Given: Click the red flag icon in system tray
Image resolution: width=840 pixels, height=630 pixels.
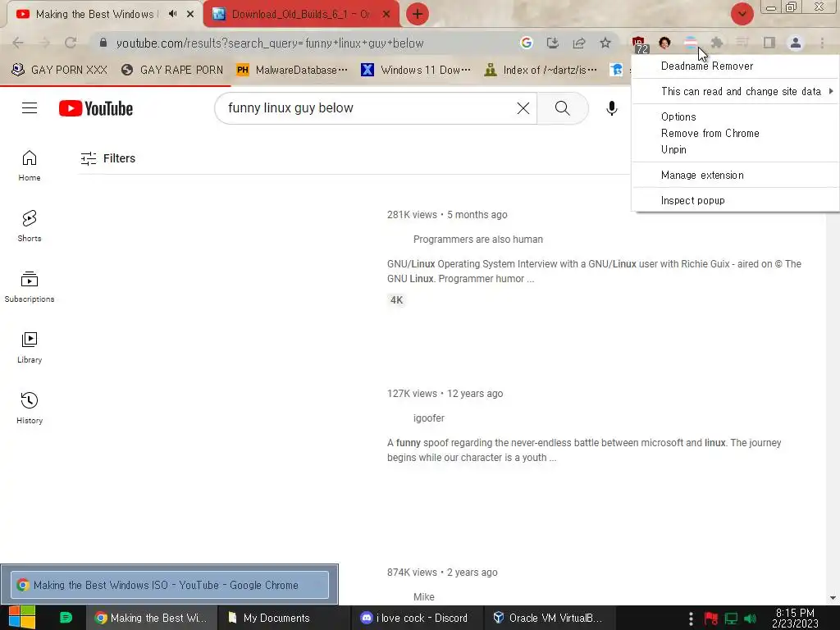Looking at the screenshot, I should pos(711,619).
